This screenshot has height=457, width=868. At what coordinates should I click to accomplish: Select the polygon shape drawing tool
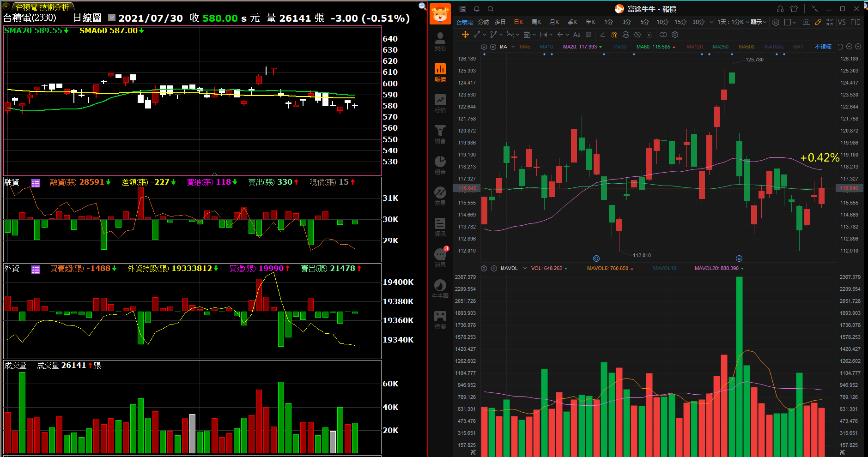[x=493, y=35]
